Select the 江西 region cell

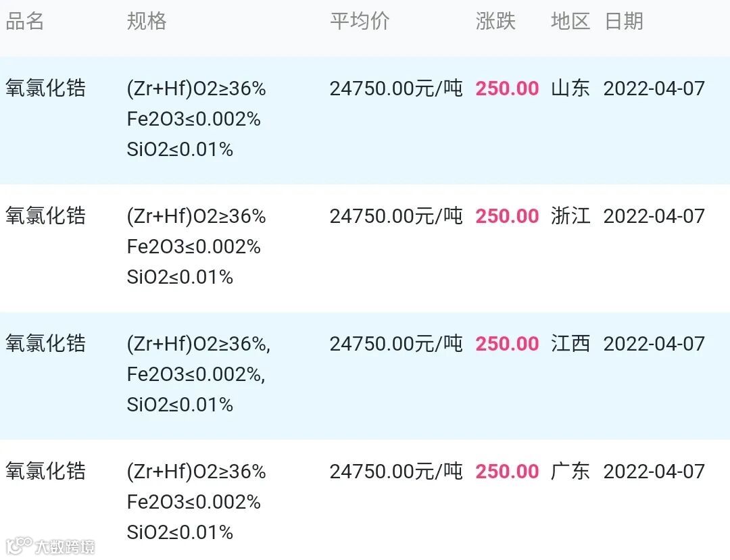click(570, 344)
